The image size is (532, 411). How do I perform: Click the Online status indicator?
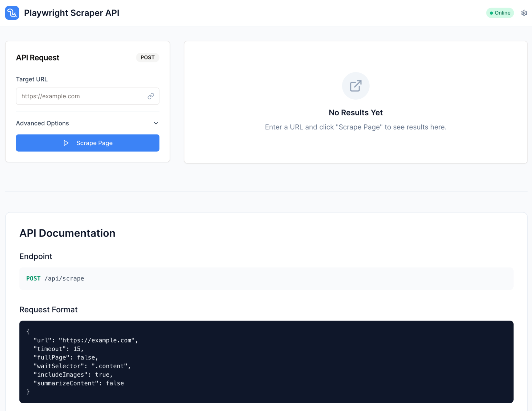pos(500,13)
